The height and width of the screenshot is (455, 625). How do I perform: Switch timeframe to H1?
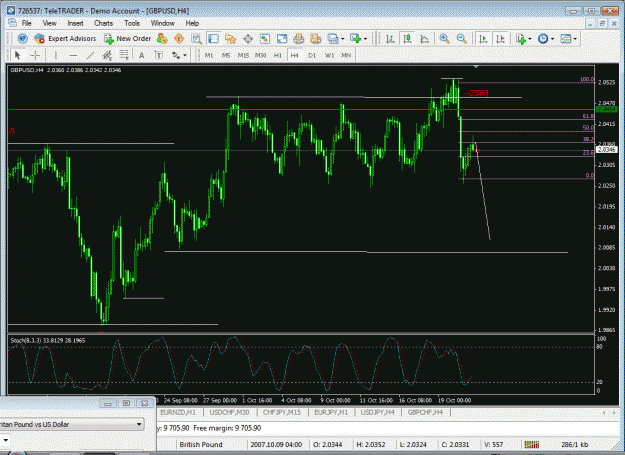277,55
